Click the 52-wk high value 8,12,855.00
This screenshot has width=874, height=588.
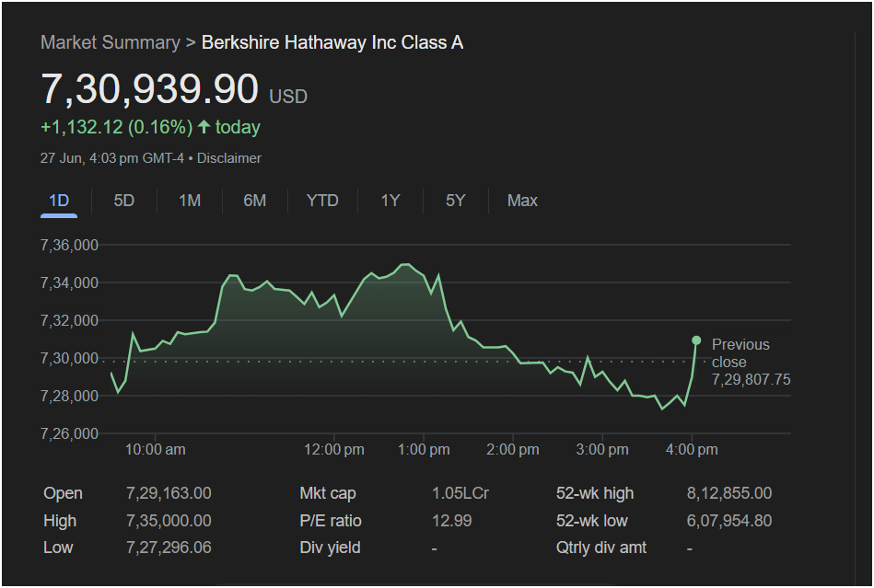(x=729, y=493)
